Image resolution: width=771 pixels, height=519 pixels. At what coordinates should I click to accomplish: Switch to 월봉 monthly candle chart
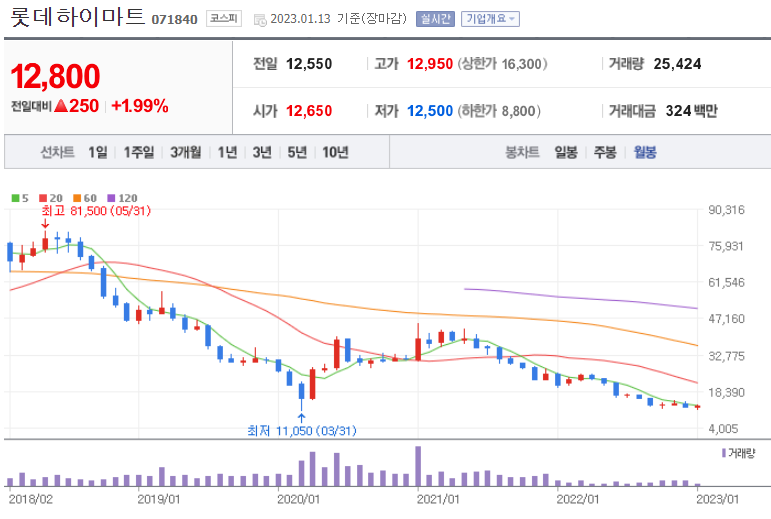coord(645,152)
